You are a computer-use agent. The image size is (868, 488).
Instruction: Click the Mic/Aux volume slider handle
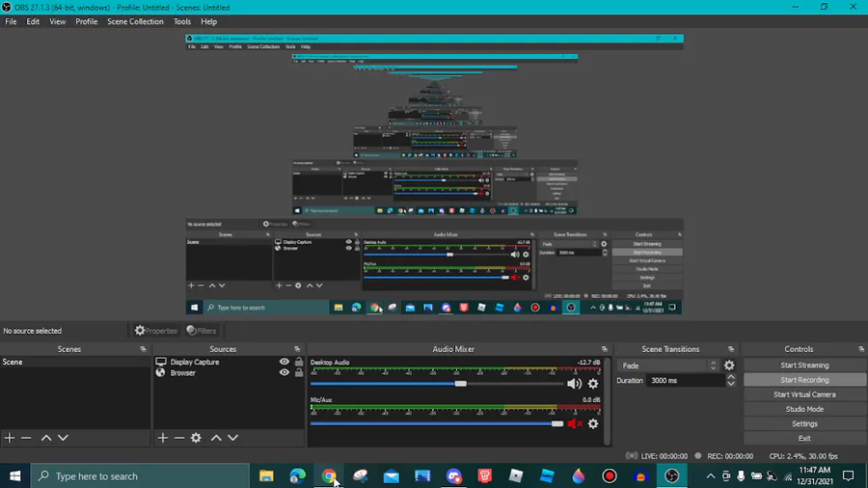556,423
